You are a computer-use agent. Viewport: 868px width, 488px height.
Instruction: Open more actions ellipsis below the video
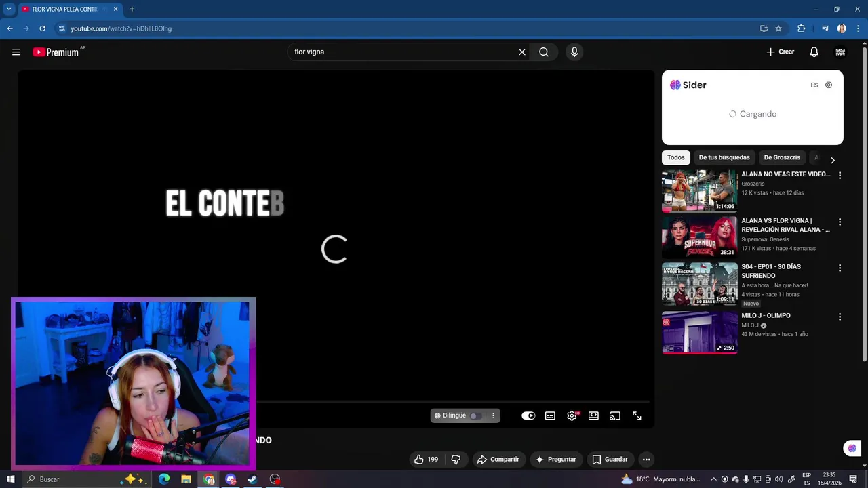[646, 460]
